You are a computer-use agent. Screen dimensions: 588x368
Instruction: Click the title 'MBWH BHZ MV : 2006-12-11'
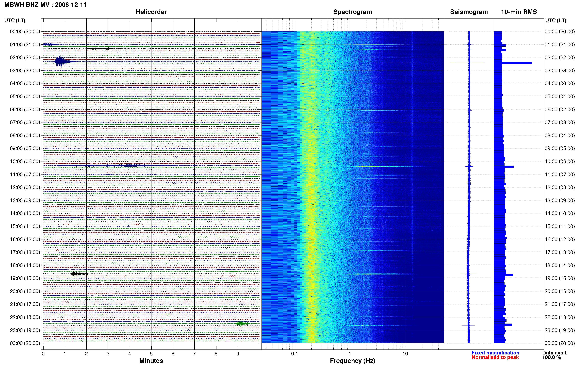pyautogui.click(x=45, y=5)
